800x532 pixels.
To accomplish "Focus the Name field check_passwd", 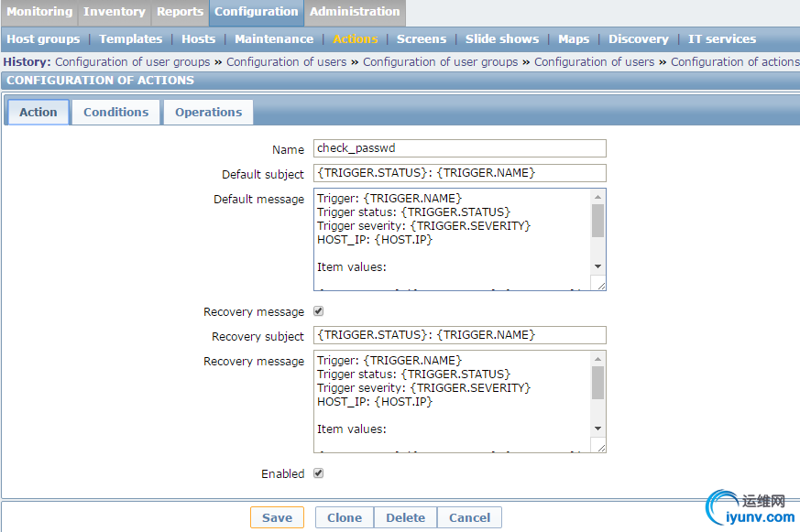I will point(460,148).
